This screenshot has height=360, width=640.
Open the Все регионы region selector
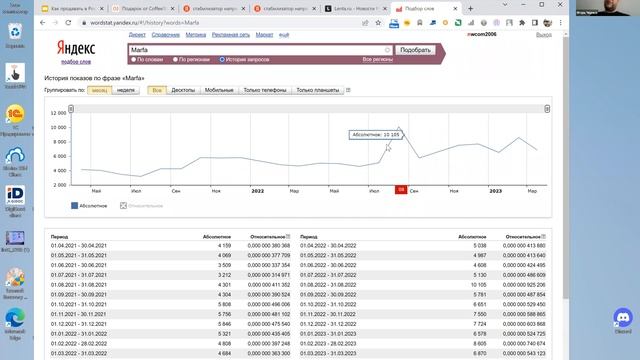coord(378,60)
